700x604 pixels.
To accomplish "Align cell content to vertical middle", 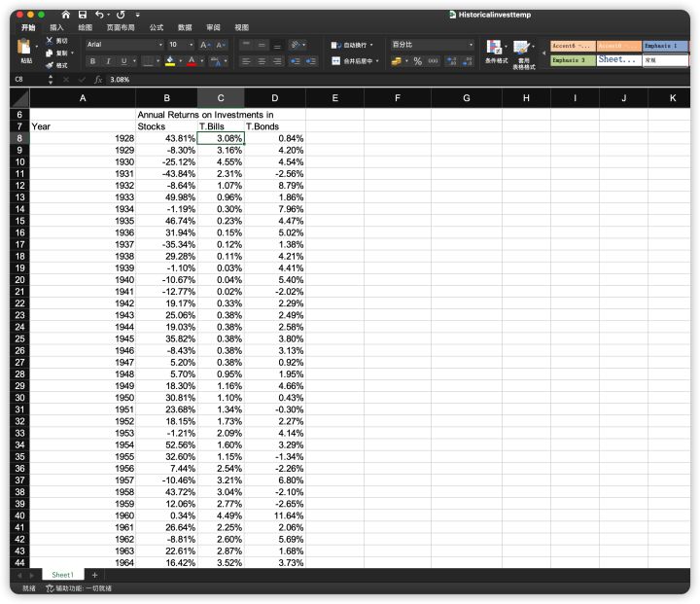I will 262,45.
